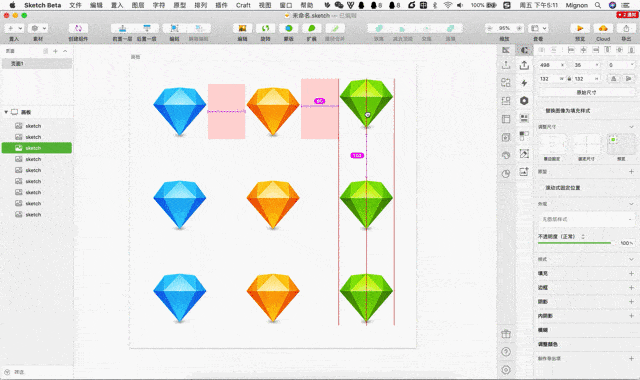The image size is (640, 380).
Task: Click the 不透明度 opacity slider track
Action: tap(574, 243)
